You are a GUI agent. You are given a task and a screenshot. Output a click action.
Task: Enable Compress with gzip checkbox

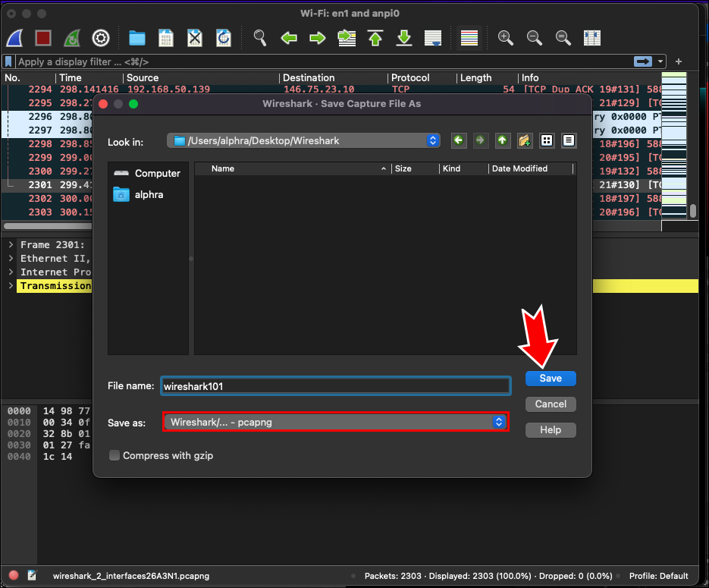(x=115, y=456)
